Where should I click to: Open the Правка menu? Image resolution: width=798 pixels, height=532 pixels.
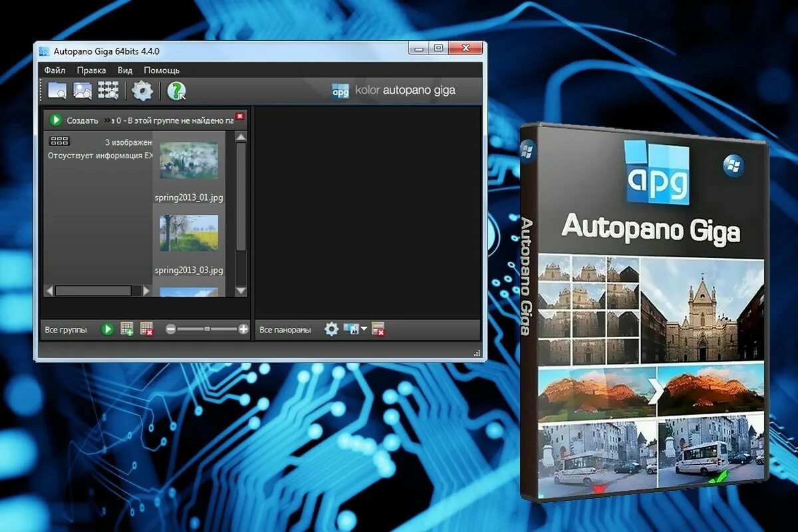91,70
